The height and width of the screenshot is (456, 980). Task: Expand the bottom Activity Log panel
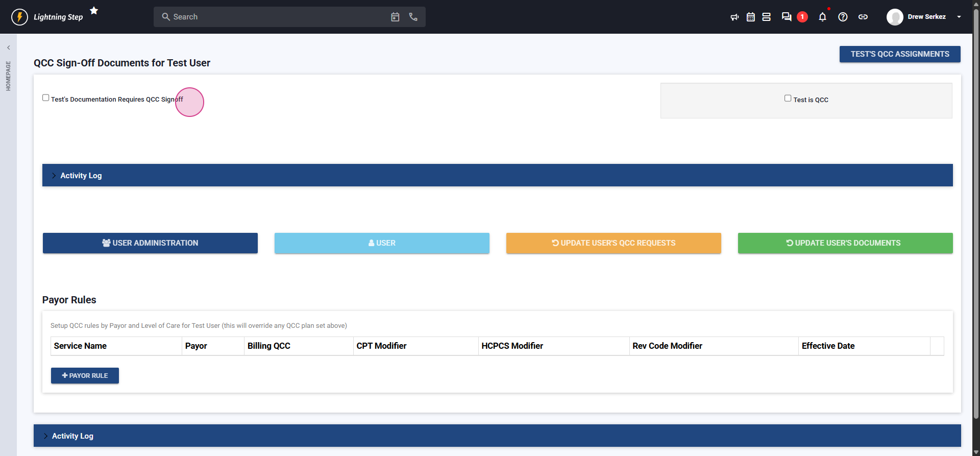click(x=72, y=436)
